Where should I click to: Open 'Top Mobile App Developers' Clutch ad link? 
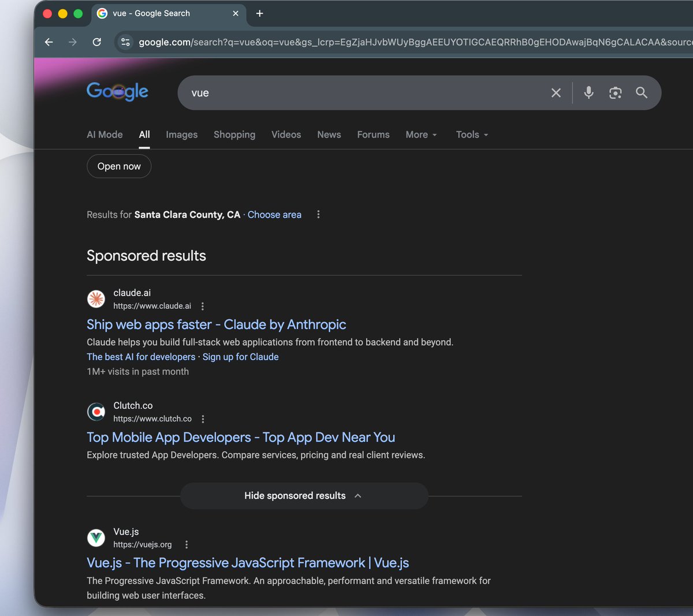point(241,438)
